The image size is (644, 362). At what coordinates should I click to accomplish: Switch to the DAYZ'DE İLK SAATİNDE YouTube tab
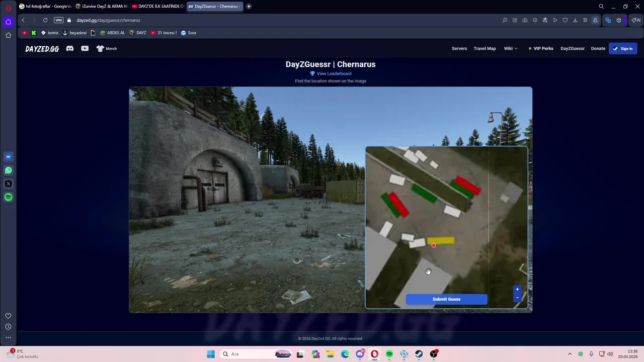[x=158, y=6]
